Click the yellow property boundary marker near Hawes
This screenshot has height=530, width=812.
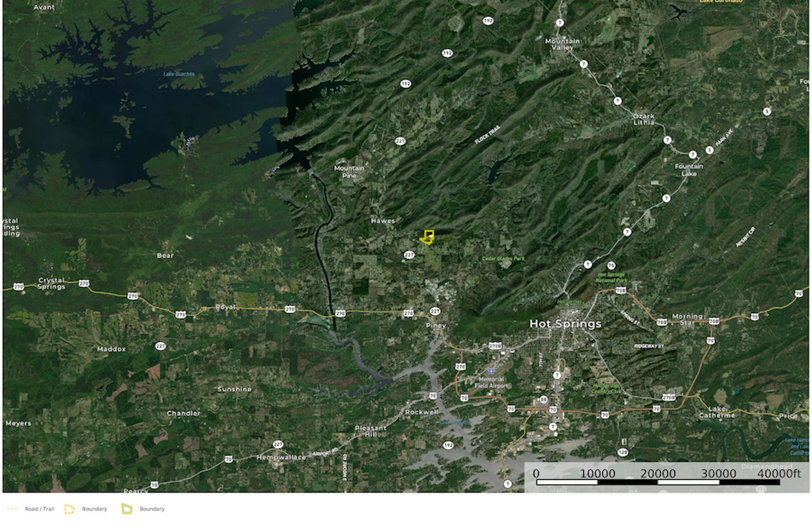[x=427, y=238]
